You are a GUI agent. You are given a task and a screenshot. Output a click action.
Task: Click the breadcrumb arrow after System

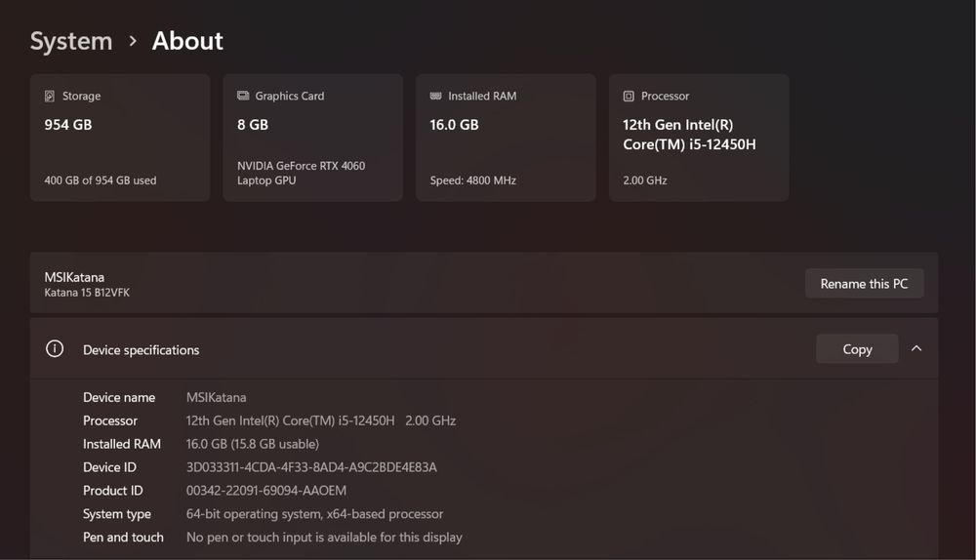pyautogui.click(x=133, y=42)
